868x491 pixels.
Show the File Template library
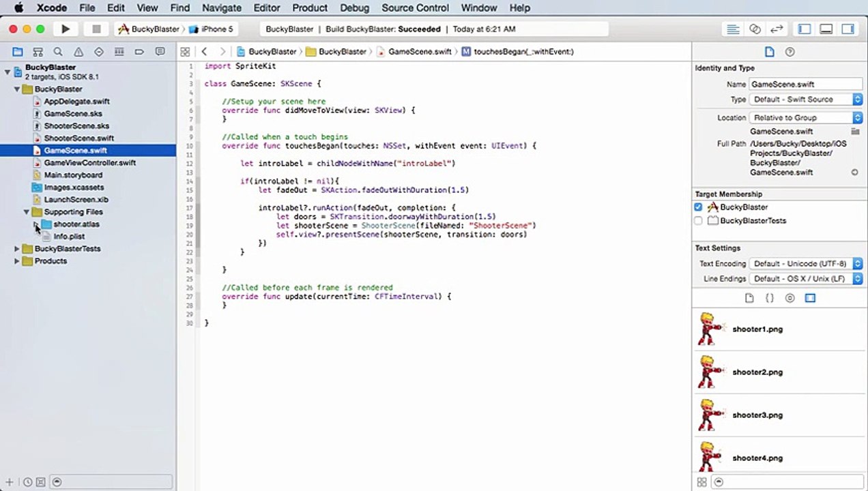coord(749,298)
